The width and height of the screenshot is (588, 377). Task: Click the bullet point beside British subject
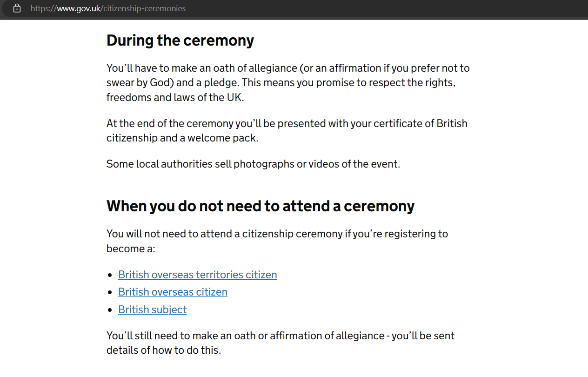click(x=110, y=310)
